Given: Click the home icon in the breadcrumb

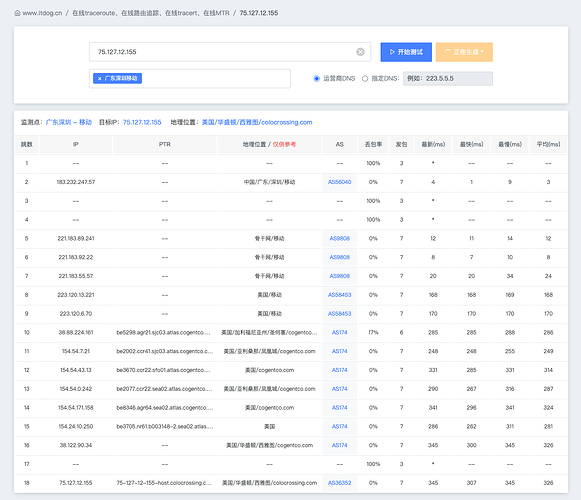Looking at the screenshot, I should [x=17, y=13].
